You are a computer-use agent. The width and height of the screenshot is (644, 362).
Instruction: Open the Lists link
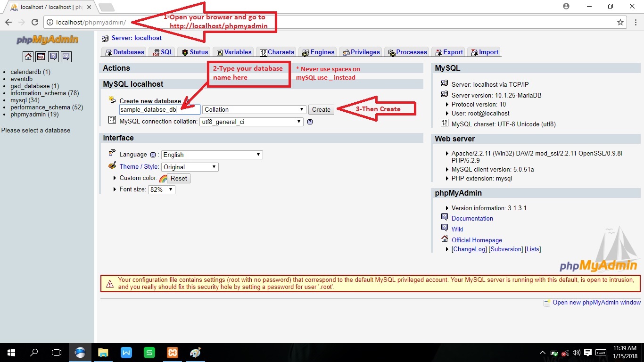pyautogui.click(x=533, y=249)
